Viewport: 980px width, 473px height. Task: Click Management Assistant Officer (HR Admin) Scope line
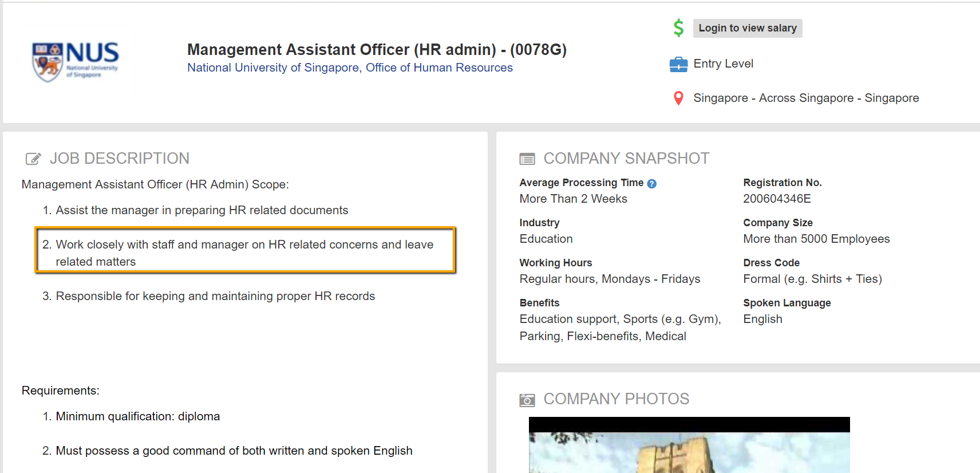pyautogui.click(x=155, y=184)
